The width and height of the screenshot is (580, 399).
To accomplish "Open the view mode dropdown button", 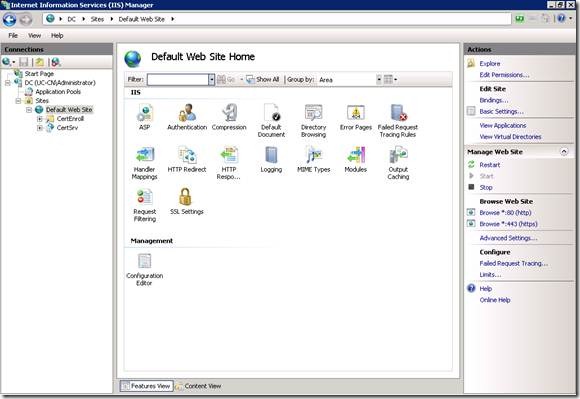I will (x=390, y=79).
